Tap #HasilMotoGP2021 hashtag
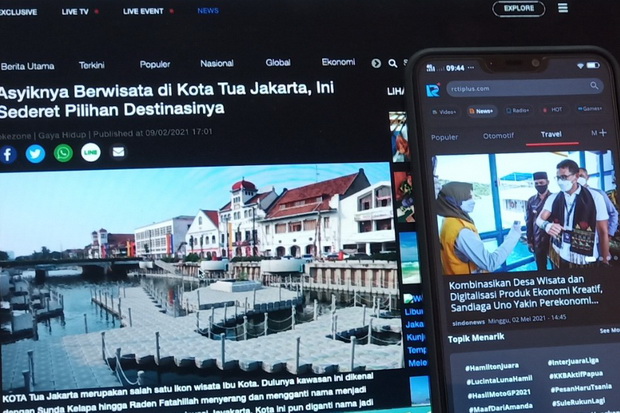The height and width of the screenshot is (413, 620). coord(499,394)
